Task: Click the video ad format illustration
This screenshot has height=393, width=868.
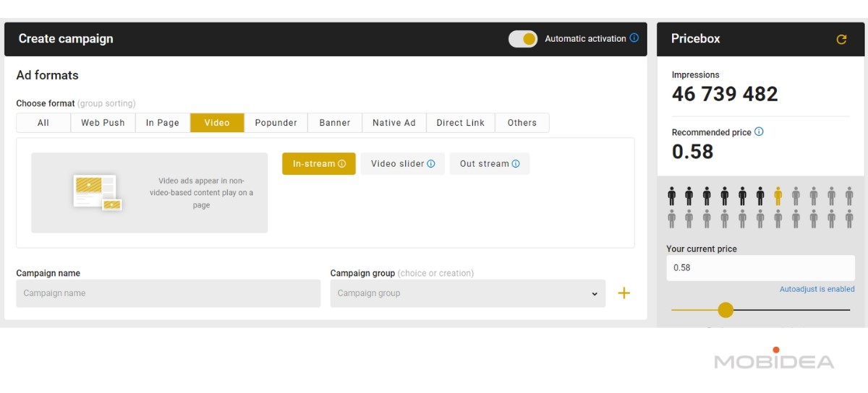Action: [97, 192]
